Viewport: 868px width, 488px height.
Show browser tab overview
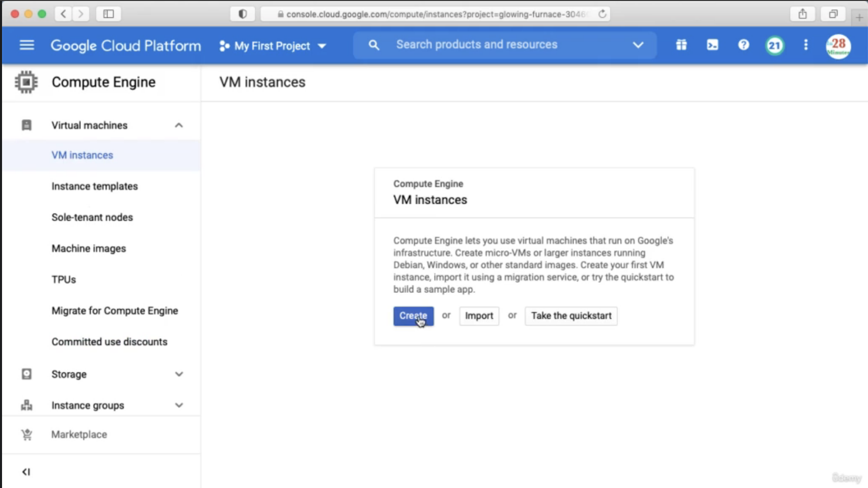pyautogui.click(x=833, y=14)
